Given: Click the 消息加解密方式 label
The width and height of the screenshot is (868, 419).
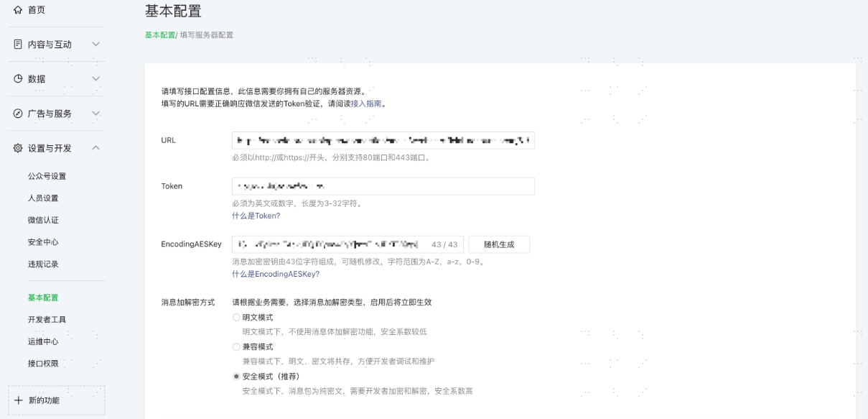Looking at the screenshot, I should pyautogui.click(x=187, y=303).
